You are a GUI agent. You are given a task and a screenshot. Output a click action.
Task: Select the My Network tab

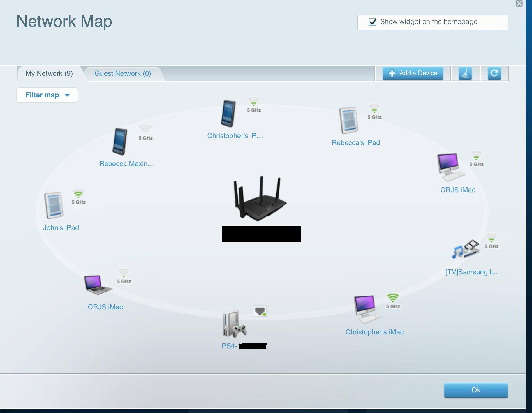tap(49, 73)
